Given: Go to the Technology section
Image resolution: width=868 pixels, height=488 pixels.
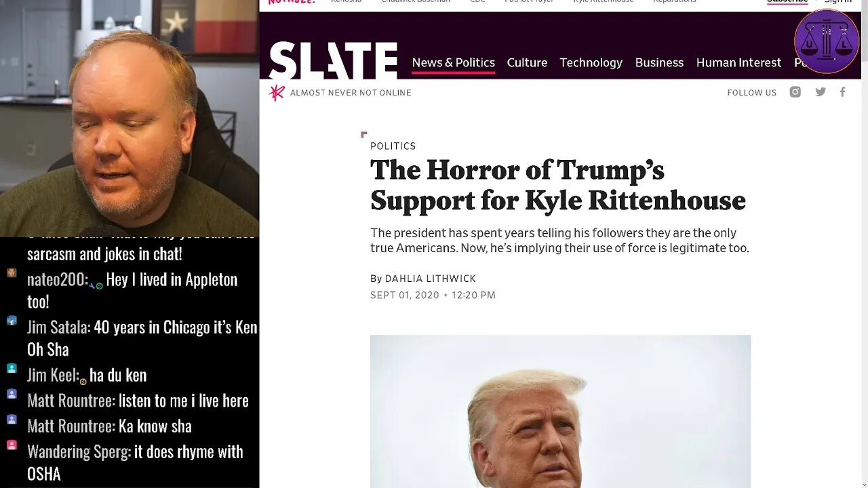Looking at the screenshot, I should (591, 62).
